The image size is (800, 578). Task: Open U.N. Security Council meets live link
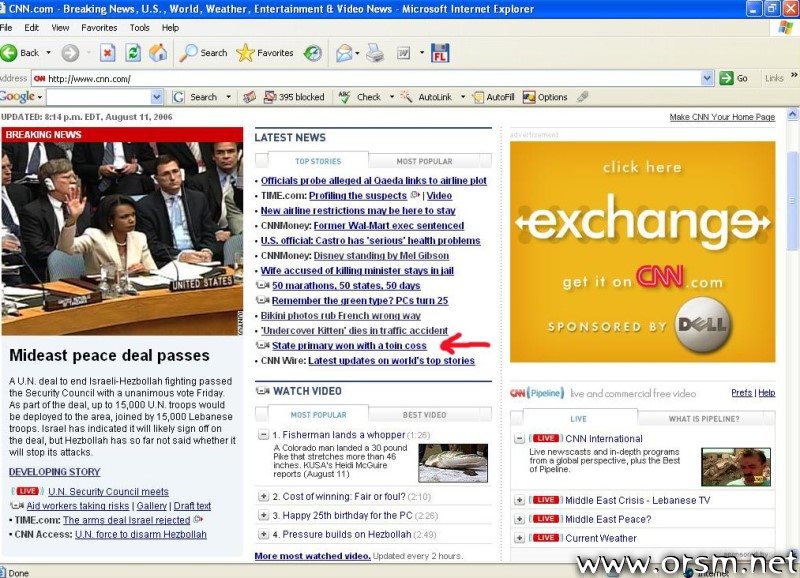(x=108, y=491)
